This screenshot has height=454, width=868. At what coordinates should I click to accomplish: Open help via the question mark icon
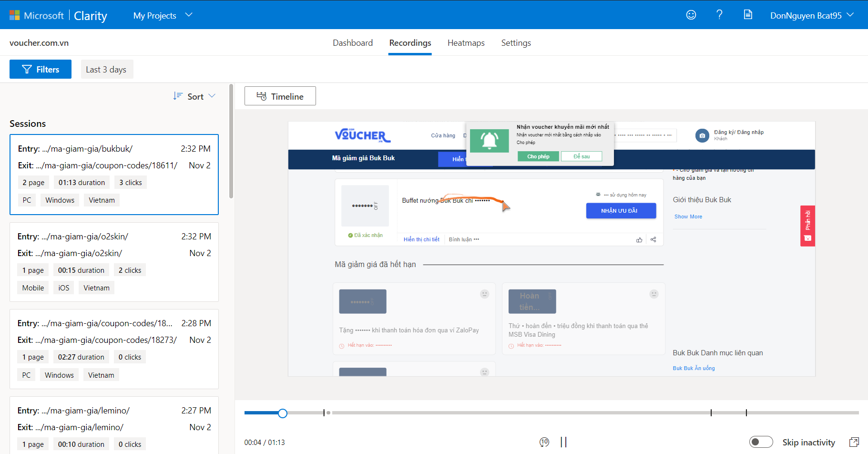(x=719, y=15)
